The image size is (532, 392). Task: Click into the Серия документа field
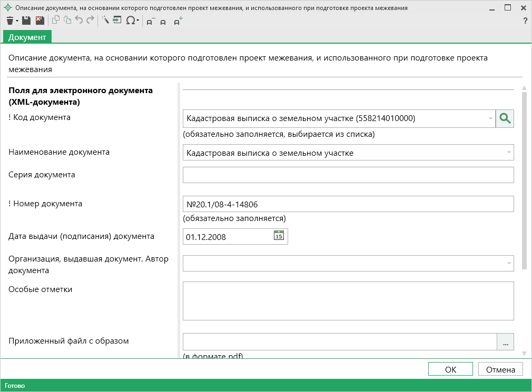coord(348,175)
